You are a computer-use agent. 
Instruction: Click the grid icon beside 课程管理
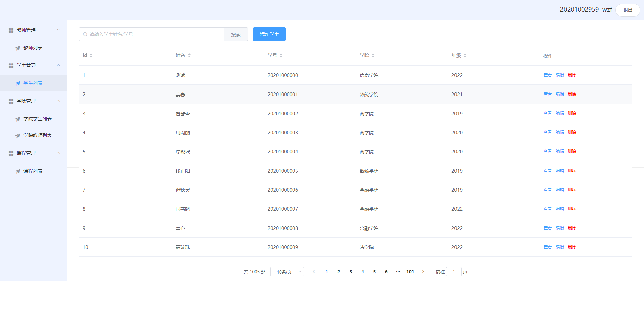point(11,153)
